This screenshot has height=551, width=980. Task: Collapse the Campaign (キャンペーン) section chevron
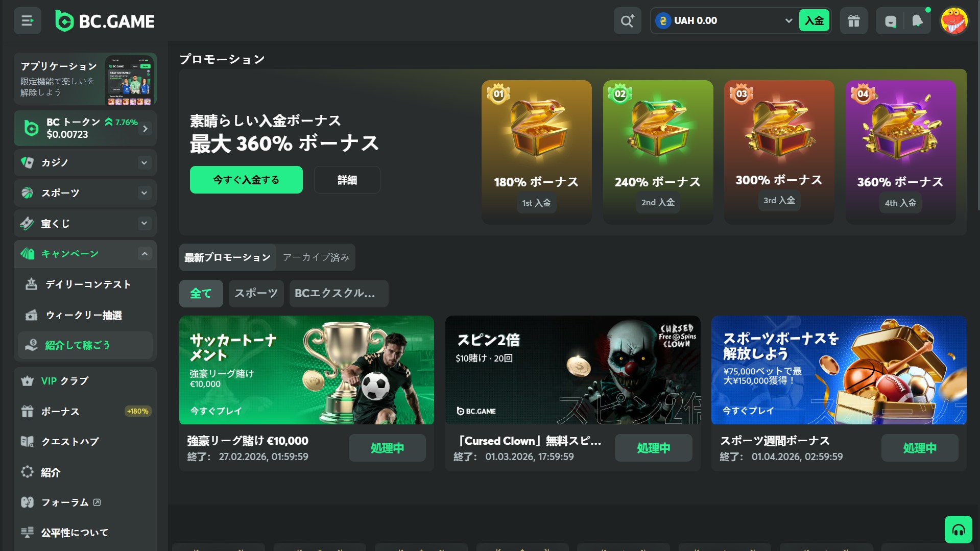[x=145, y=254]
